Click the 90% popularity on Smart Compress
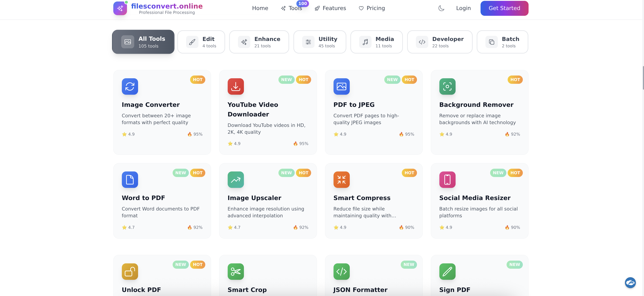 click(x=407, y=227)
